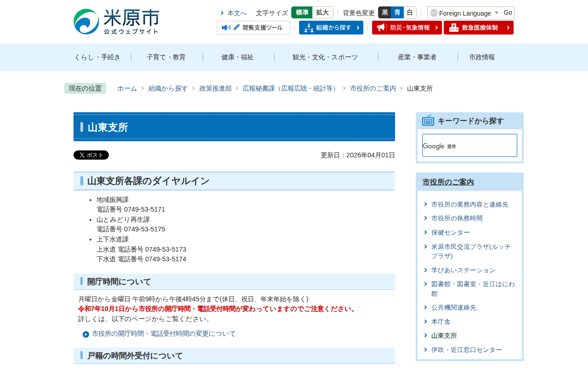
Task: Click the medical cross icon on 救急医療体制
Action: point(454,28)
